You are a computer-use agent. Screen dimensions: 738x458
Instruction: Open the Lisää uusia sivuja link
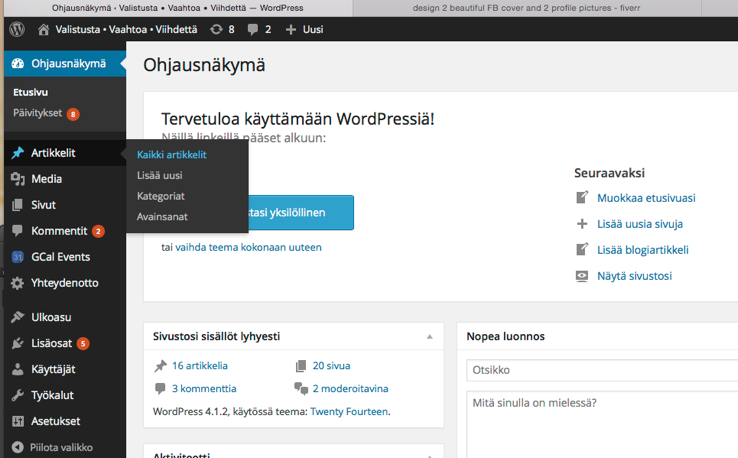(640, 224)
